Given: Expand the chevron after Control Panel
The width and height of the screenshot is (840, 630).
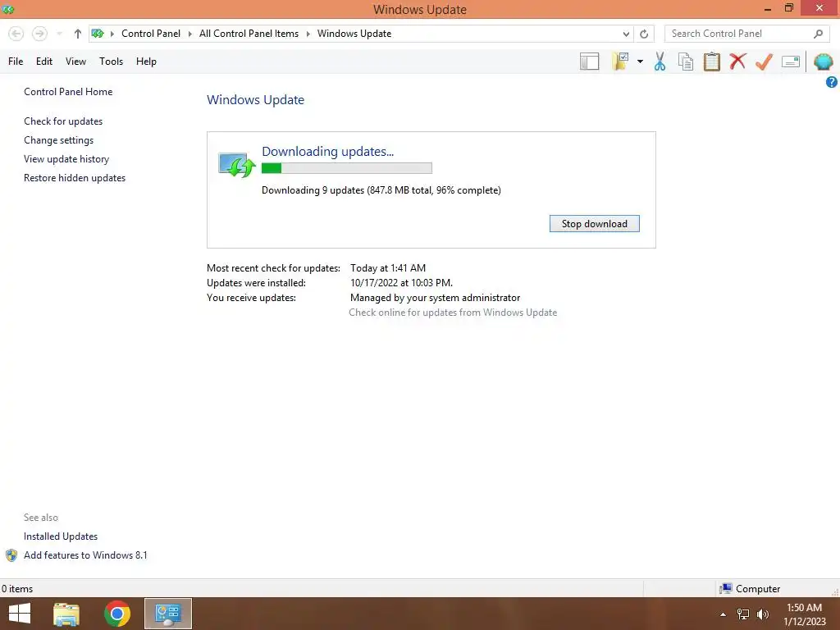Looking at the screenshot, I should (x=189, y=34).
